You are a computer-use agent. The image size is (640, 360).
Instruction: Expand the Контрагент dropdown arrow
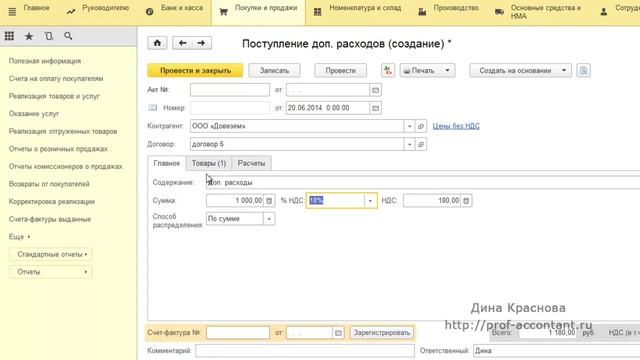409,126
